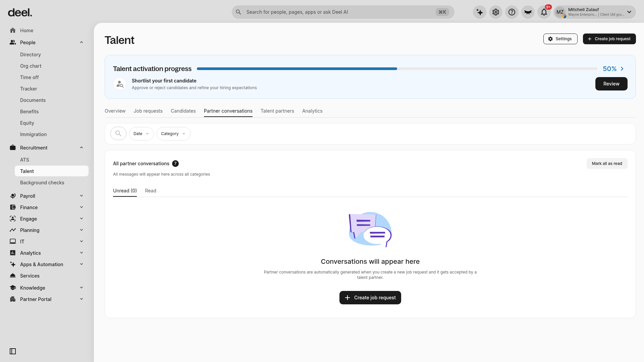Expand the Engage section chevron
This screenshot has height=362, width=644.
click(82, 219)
